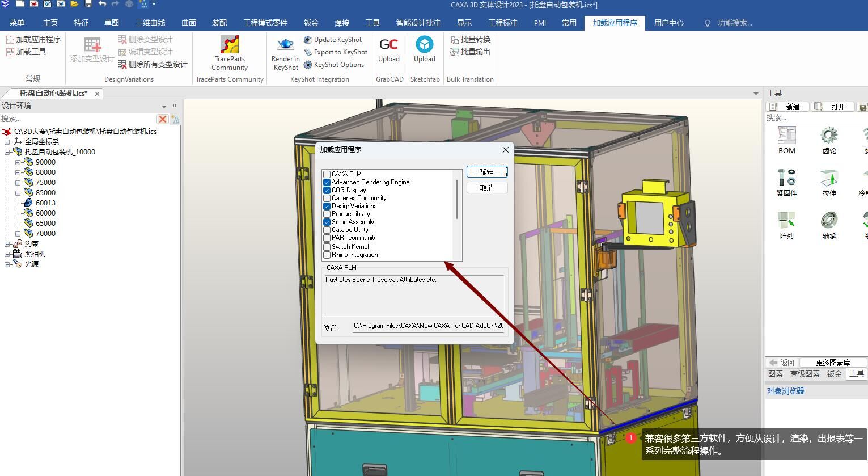Expand the 90000 tree node

[x=18, y=162]
